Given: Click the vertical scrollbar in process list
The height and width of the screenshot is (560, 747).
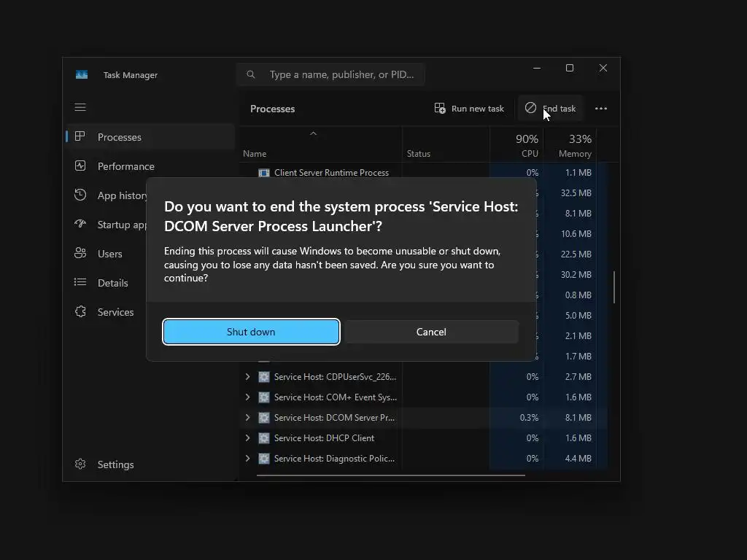Looking at the screenshot, I should (614, 287).
